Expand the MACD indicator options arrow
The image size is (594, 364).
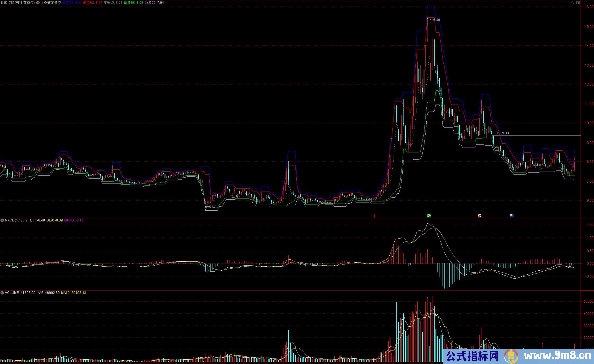click(x=2, y=220)
